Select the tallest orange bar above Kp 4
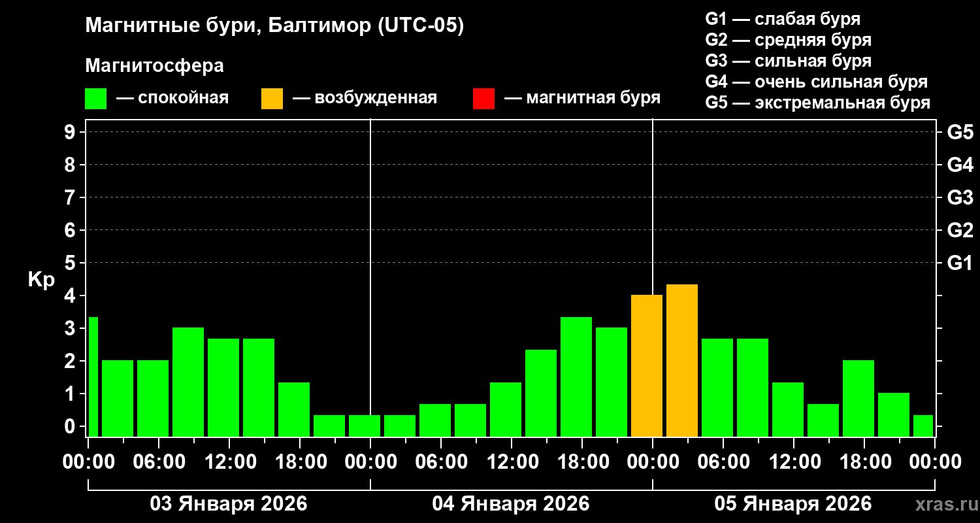The height and width of the screenshot is (523, 980). 682,360
